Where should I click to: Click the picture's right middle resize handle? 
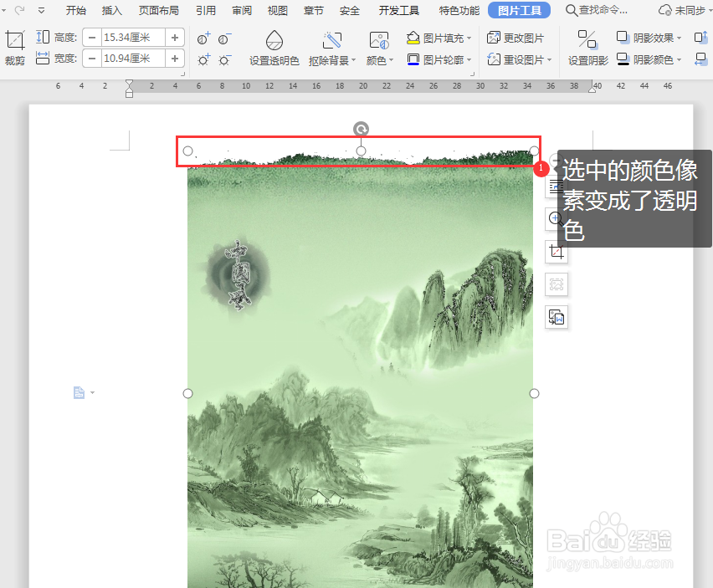(x=534, y=393)
